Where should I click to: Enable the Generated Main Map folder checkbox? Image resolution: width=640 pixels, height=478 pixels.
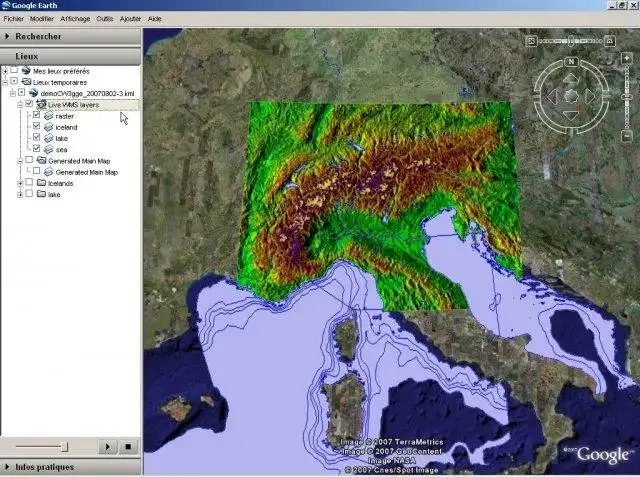pos(29,160)
